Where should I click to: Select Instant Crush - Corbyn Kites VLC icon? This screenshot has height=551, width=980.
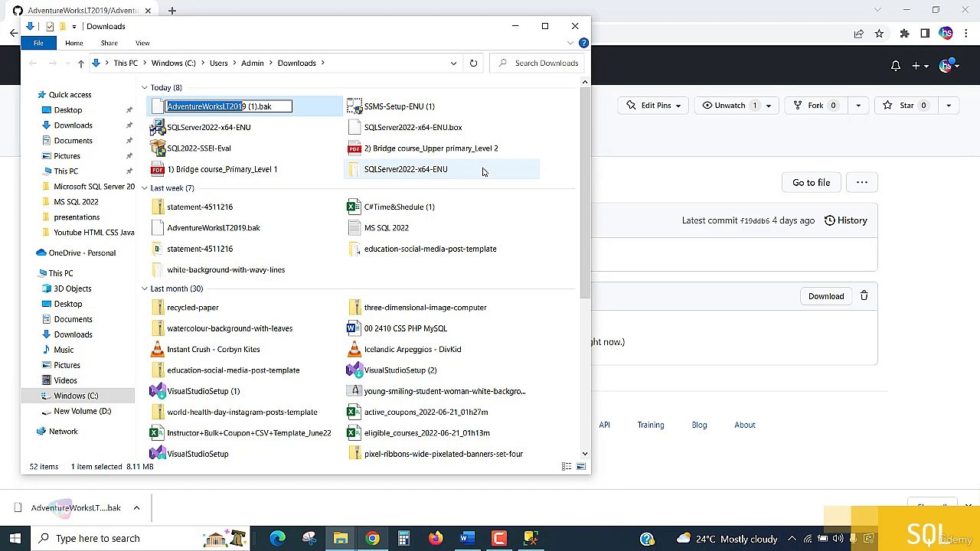[x=157, y=349]
